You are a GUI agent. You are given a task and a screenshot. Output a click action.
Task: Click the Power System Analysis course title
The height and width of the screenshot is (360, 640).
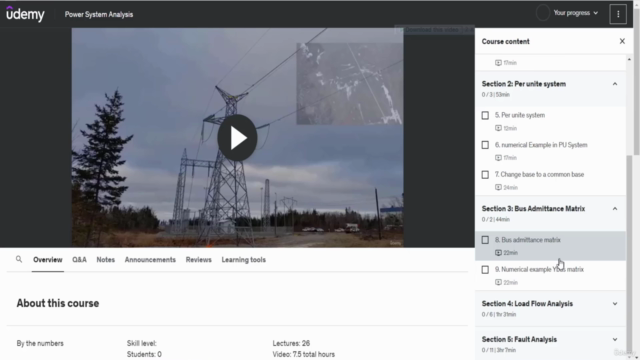click(x=99, y=14)
